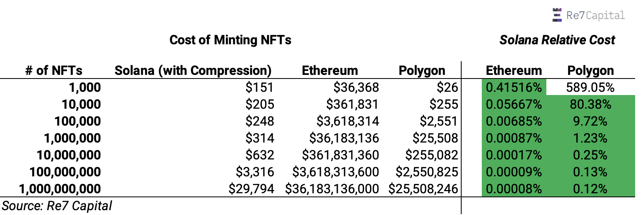
Task: Select the green 80.38% cell
Action: point(590,104)
